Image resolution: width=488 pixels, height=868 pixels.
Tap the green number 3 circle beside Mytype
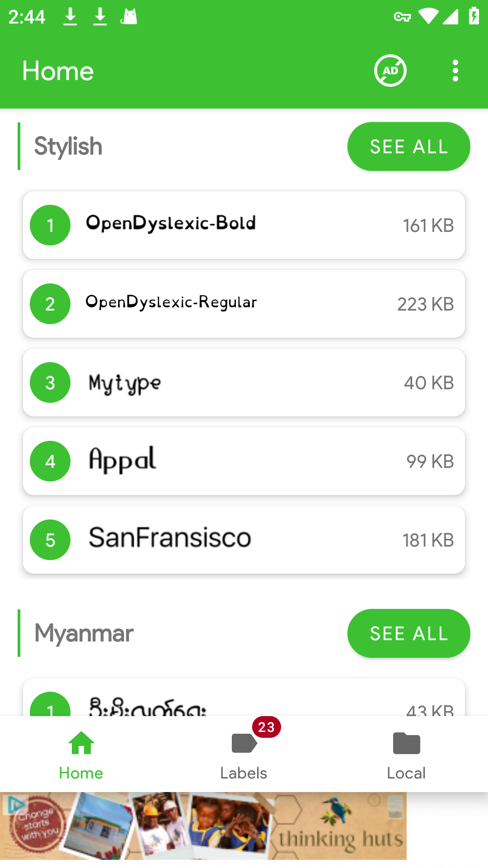pos(50,382)
